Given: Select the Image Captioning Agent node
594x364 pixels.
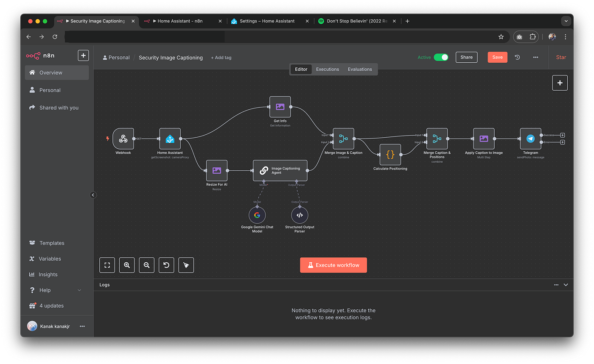Looking at the screenshot, I should pos(280,170).
